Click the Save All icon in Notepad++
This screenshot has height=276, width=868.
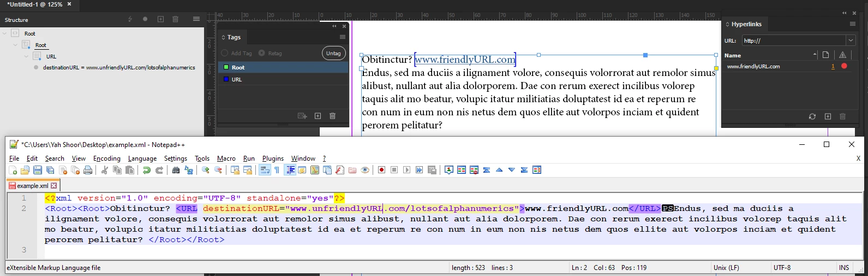pos(50,170)
